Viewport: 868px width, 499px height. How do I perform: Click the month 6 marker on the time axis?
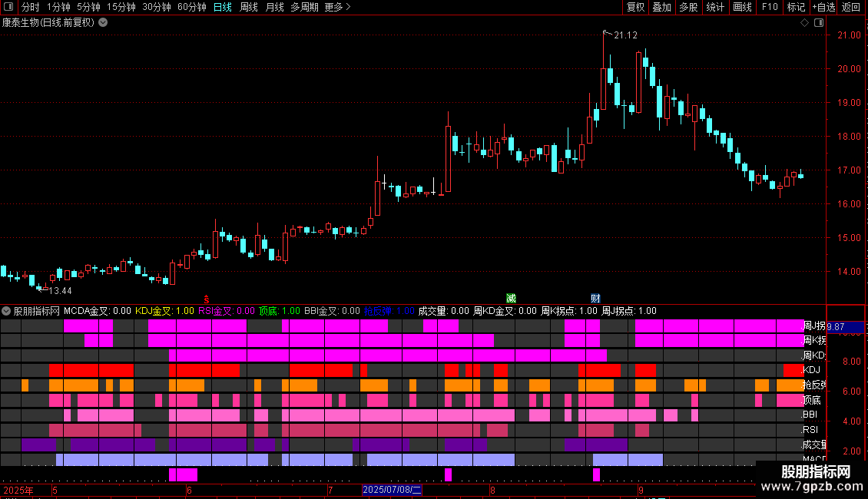click(x=189, y=490)
